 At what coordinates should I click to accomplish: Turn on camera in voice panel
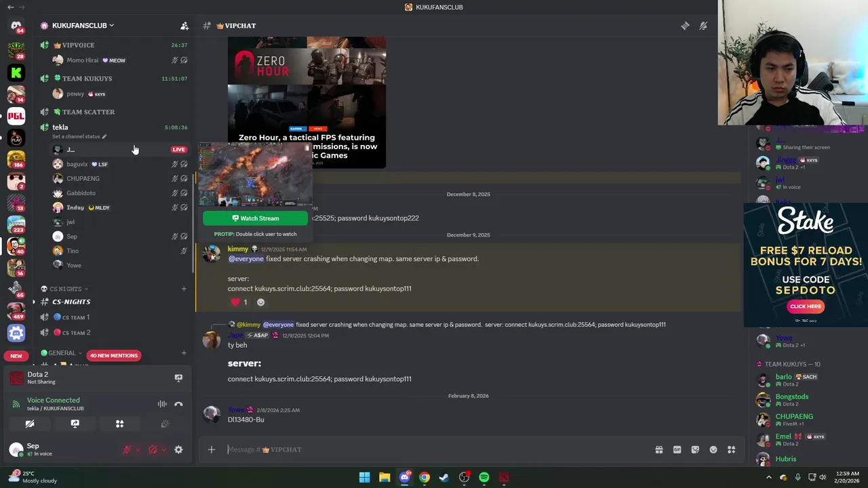[x=30, y=424]
